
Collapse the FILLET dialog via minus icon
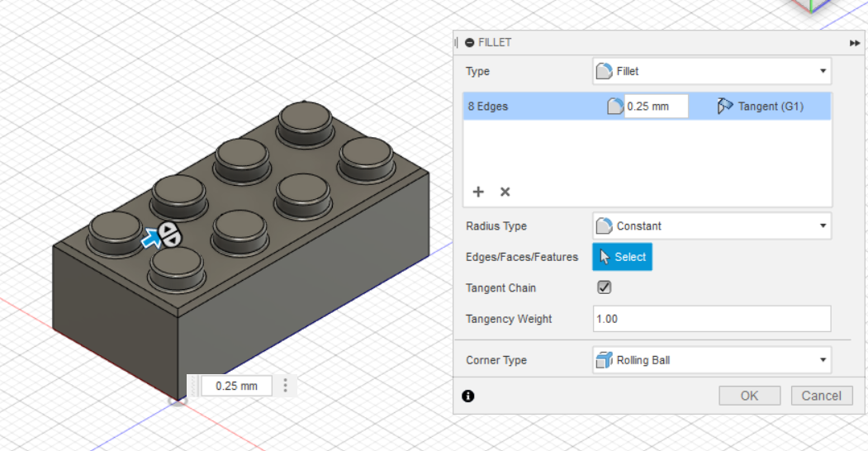click(x=469, y=43)
